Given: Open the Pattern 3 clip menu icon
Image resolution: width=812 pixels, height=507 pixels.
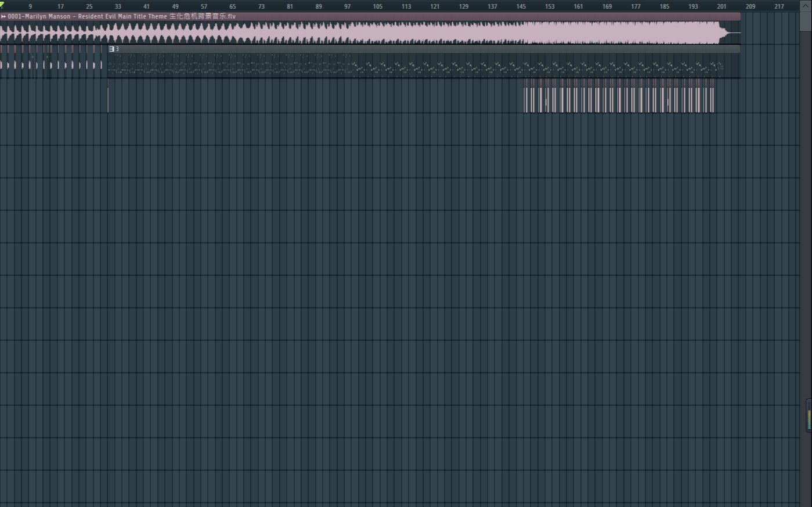Looking at the screenshot, I should click(111, 49).
